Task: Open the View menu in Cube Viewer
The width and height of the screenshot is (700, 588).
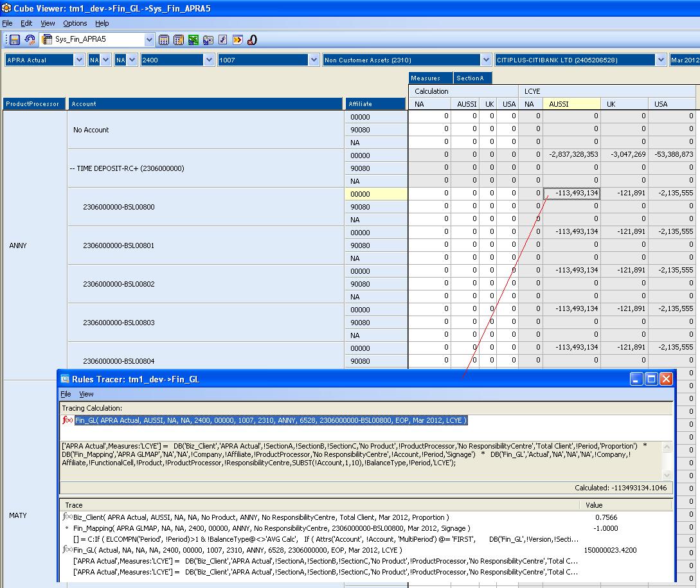Action: 48,23
